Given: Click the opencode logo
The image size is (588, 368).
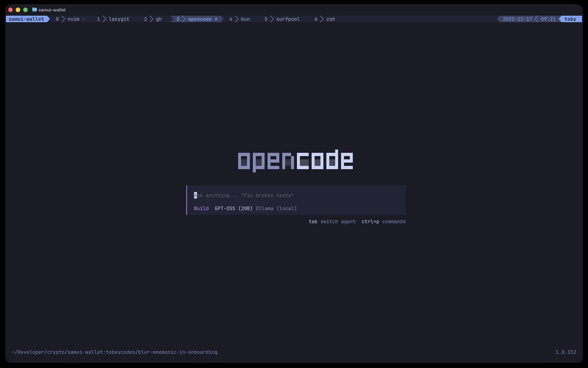Looking at the screenshot, I should [296, 160].
